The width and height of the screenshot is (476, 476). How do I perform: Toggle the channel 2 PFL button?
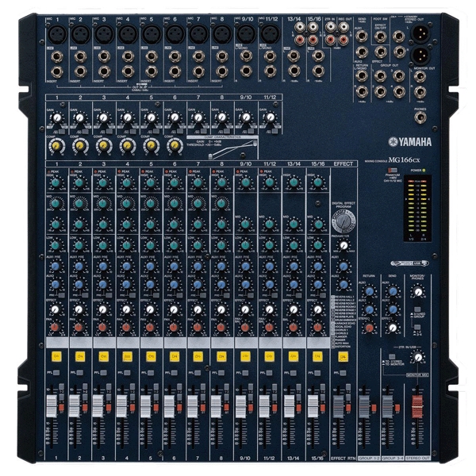[x=80, y=373]
